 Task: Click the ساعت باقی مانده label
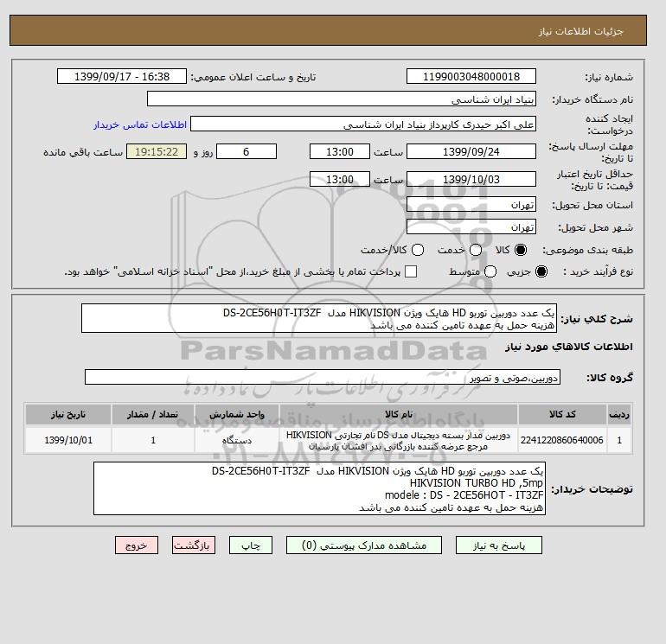(83, 152)
